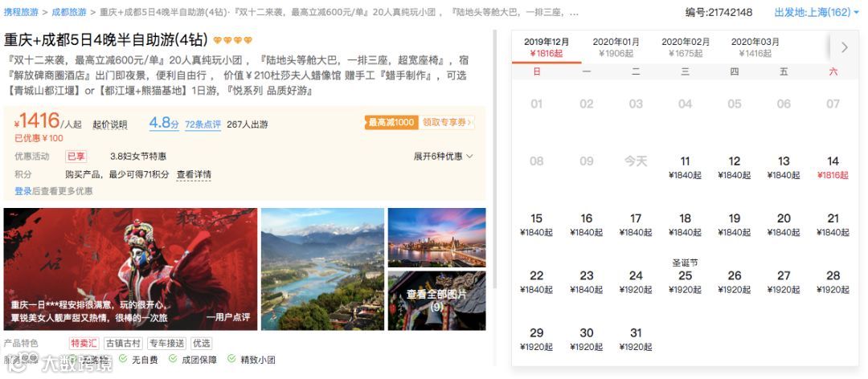
Task: Select the 2020年02月 month tab
Action: click(686, 47)
